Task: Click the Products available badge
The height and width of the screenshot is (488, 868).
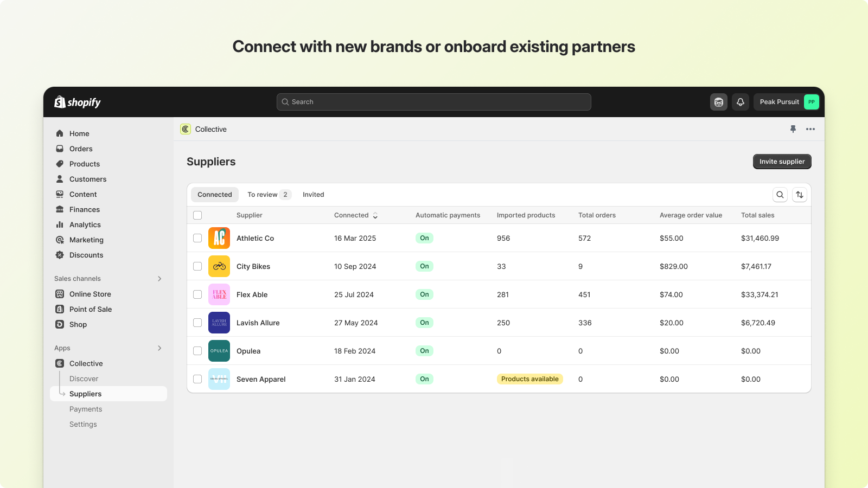Action: (x=530, y=379)
